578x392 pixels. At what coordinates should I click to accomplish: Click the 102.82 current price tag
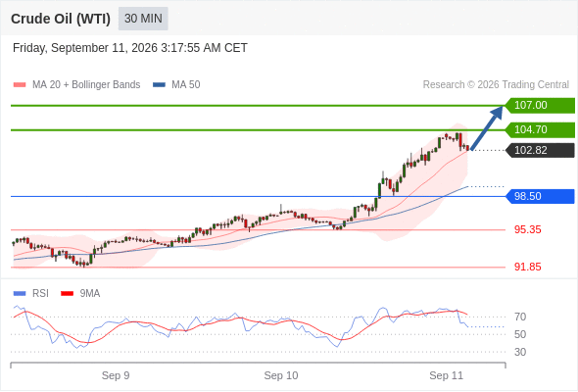[540, 151]
